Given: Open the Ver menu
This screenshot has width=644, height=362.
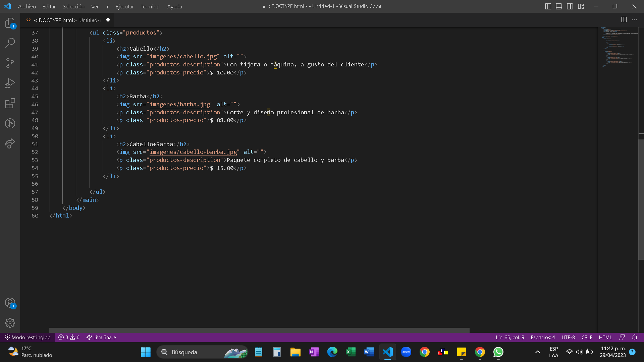Looking at the screenshot, I should coord(95,6).
